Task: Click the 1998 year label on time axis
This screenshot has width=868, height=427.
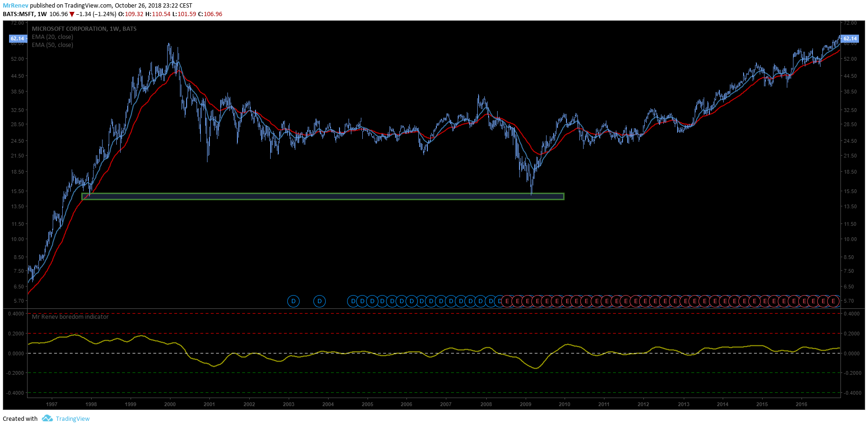Action: point(91,404)
